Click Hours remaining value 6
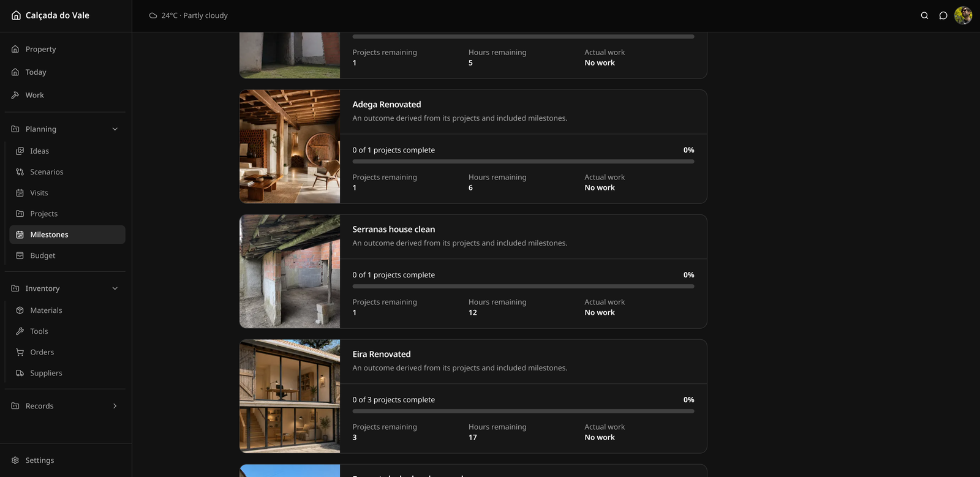 (x=470, y=188)
